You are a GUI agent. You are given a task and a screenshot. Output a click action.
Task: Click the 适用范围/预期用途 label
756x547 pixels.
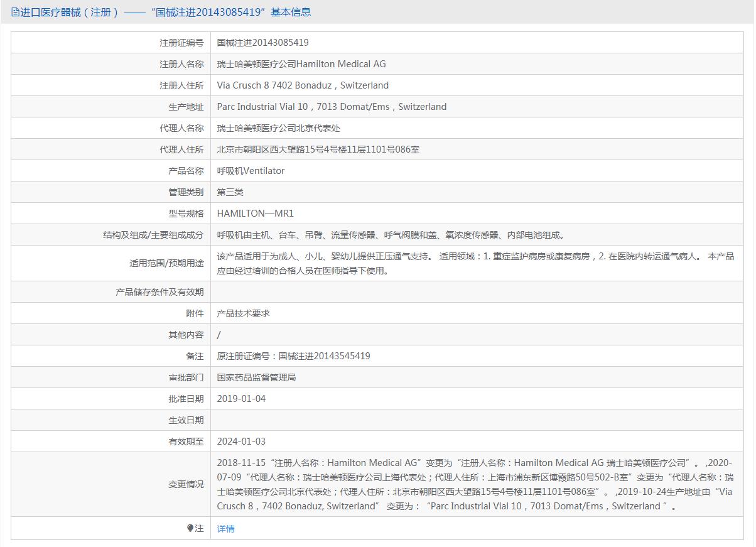pos(166,263)
